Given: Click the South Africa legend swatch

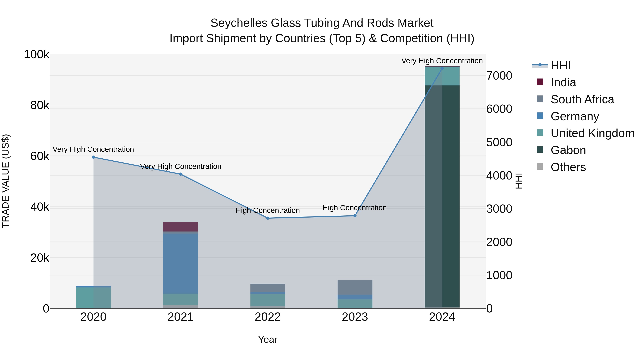Looking at the screenshot, I should (540, 99).
